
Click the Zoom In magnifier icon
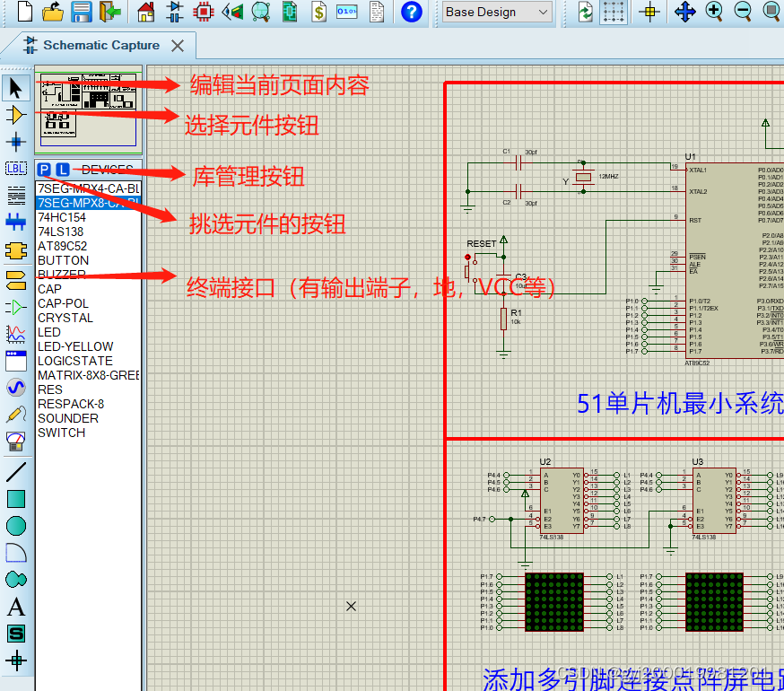click(711, 12)
